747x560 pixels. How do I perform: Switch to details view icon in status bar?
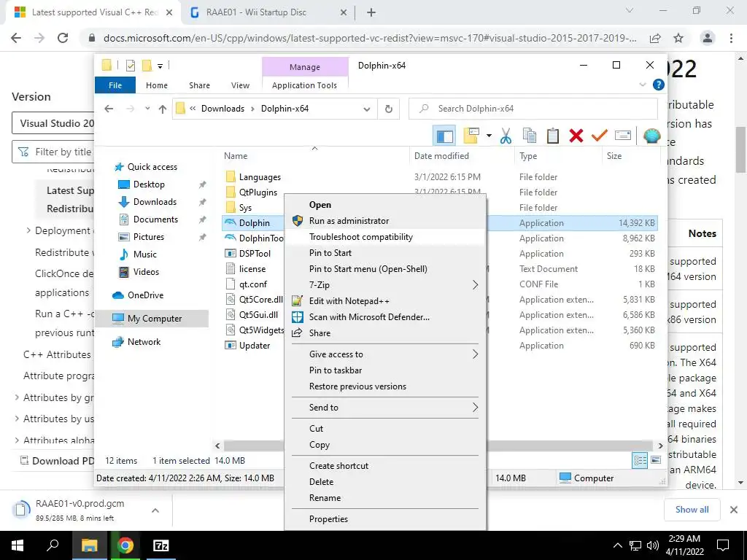click(x=640, y=460)
